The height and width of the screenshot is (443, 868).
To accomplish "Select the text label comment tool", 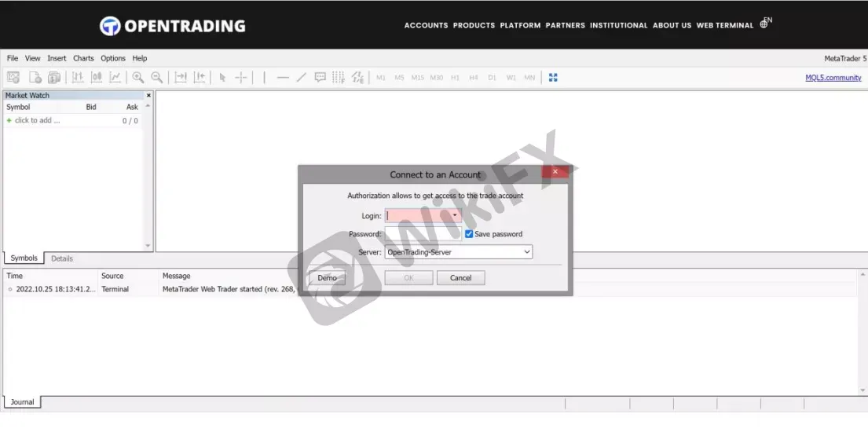I will pyautogui.click(x=320, y=78).
